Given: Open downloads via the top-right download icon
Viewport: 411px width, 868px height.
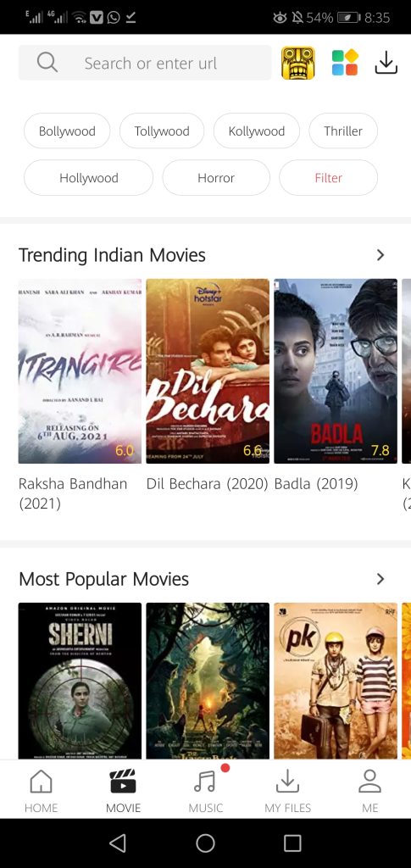Looking at the screenshot, I should pos(386,63).
